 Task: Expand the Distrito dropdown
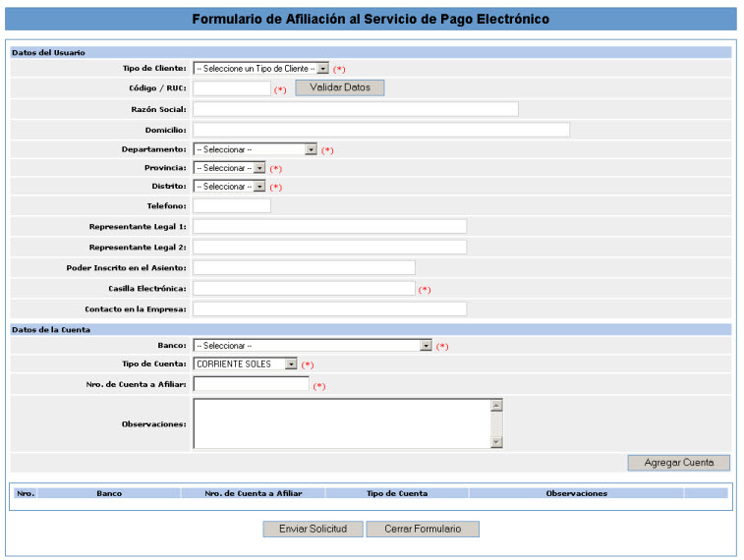[x=229, y=187]
